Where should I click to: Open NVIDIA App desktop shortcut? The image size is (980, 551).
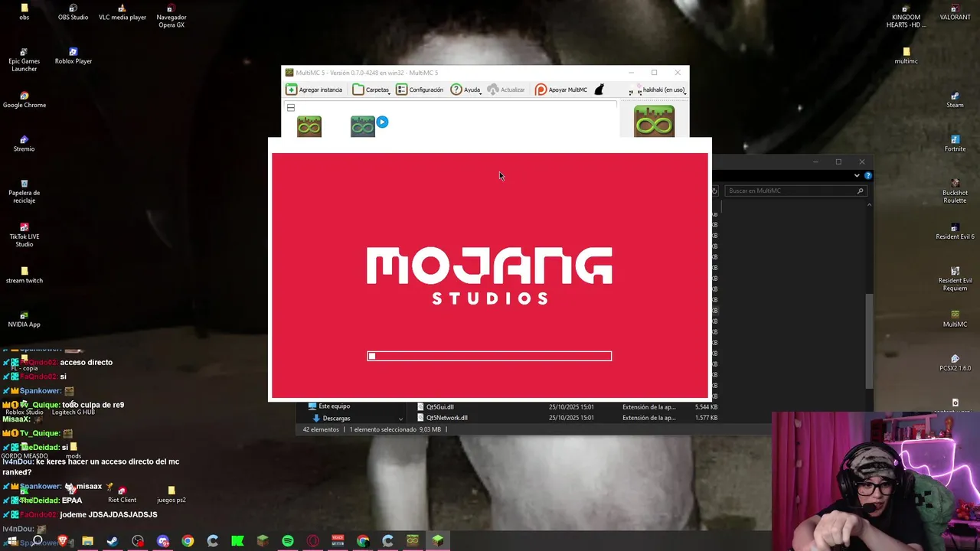click(x=24, y=319)
